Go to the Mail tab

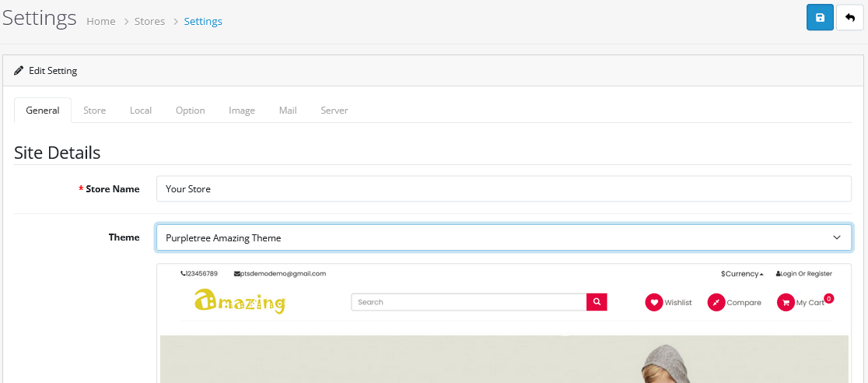pyautogui.click(x=288, y=111)
